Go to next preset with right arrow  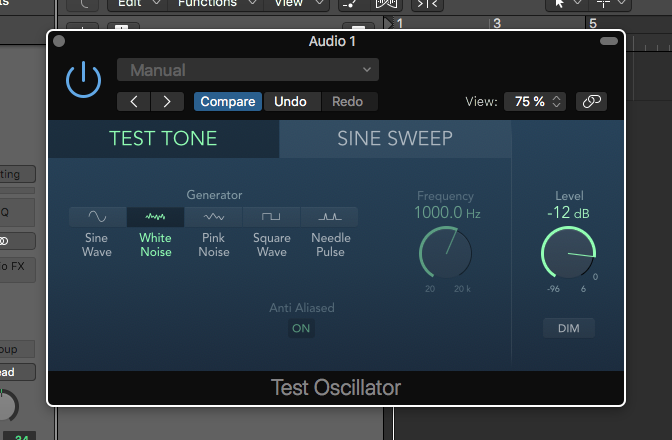[x=167, y=101]
